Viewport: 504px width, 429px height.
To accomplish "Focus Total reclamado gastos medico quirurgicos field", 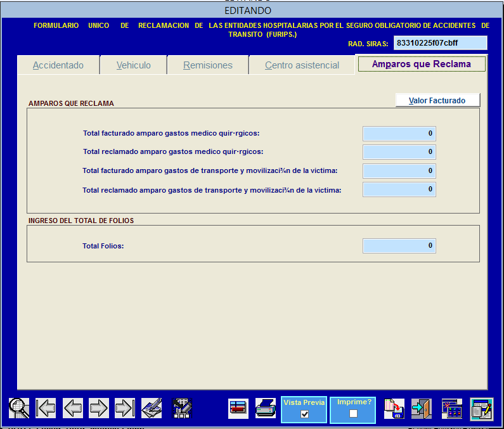I will [x=399, y=152].
